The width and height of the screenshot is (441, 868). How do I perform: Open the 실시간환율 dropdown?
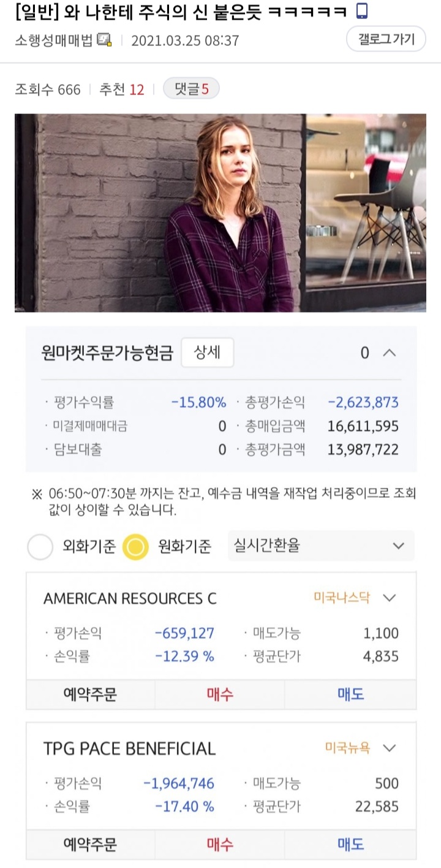[x=320, y=546]
